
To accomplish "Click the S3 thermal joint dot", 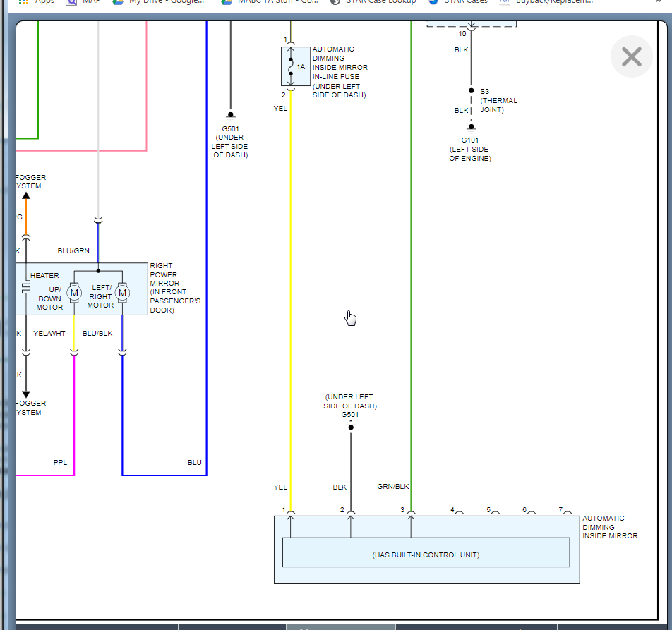I will coord(471,91).
